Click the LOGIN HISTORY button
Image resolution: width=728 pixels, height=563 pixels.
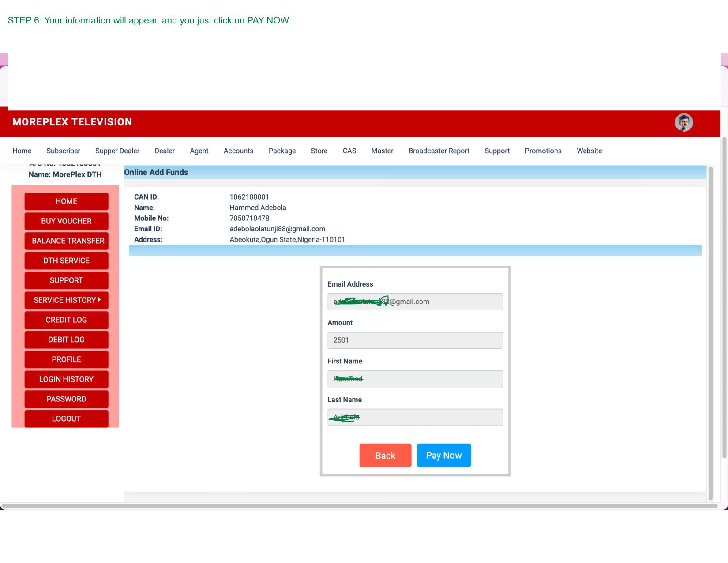pos(66,379)
